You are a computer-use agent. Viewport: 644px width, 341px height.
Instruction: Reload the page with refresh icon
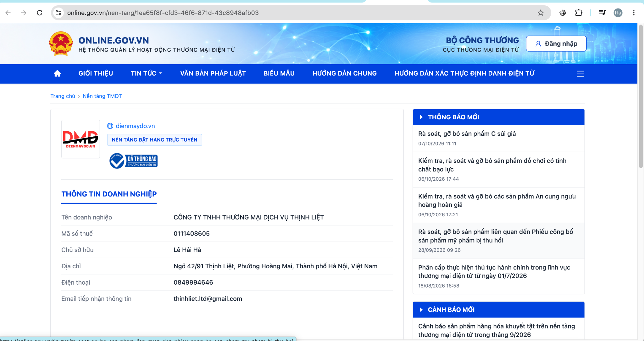pyautogui.click(x=40, y=13)
